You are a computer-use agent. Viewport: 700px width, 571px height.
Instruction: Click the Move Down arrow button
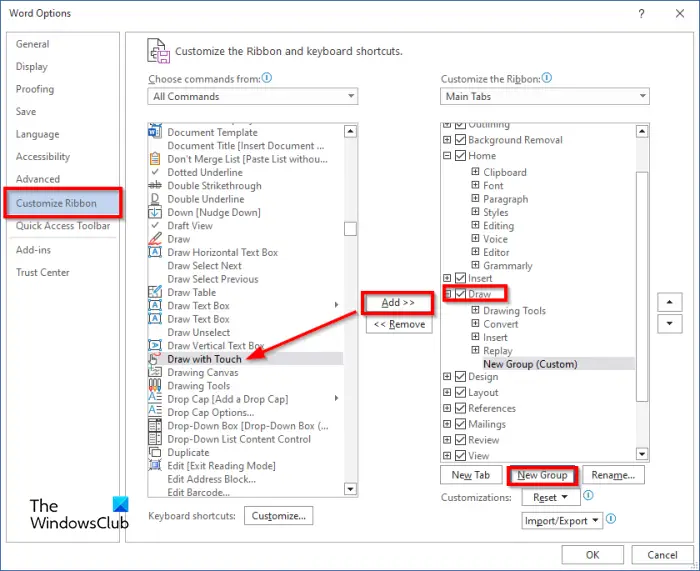click(669, 323)
